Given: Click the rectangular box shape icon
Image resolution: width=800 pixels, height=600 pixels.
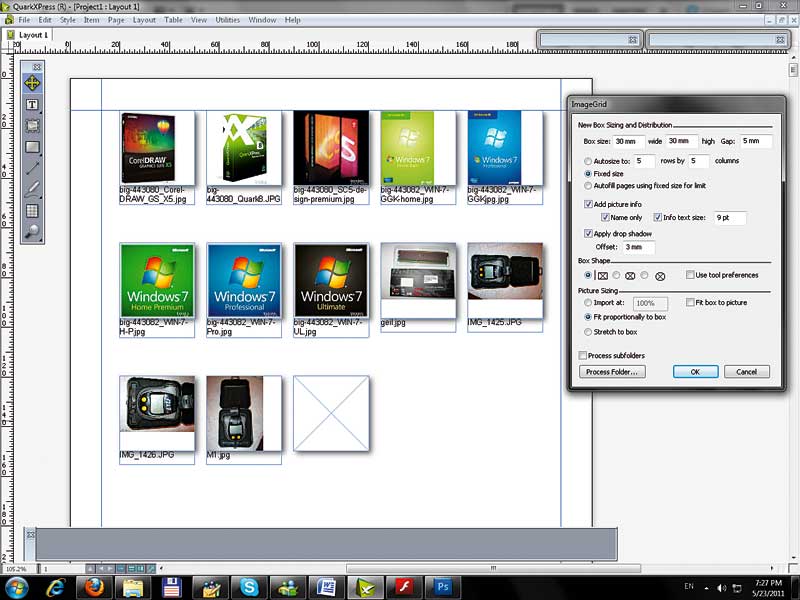Looking at the screenshot, I should tap(603, 276).
